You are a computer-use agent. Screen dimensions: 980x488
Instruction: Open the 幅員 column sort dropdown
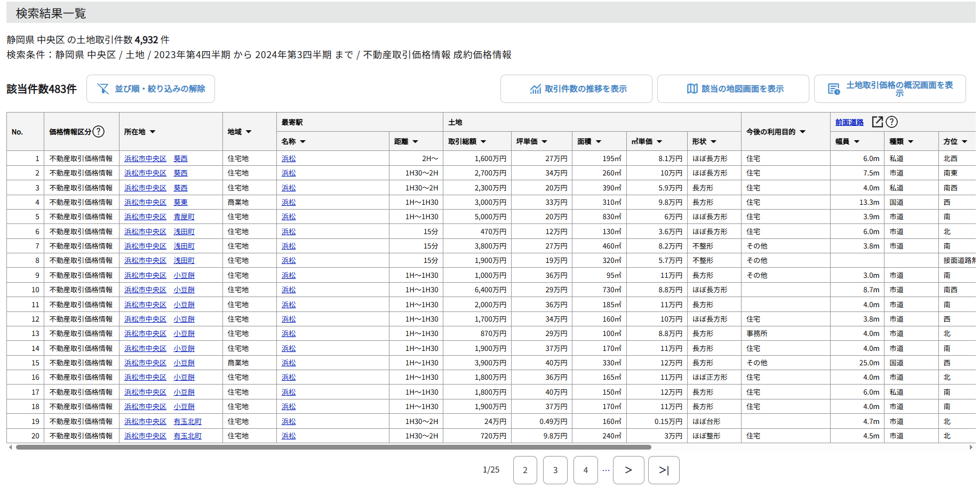(x=857, y=141)
